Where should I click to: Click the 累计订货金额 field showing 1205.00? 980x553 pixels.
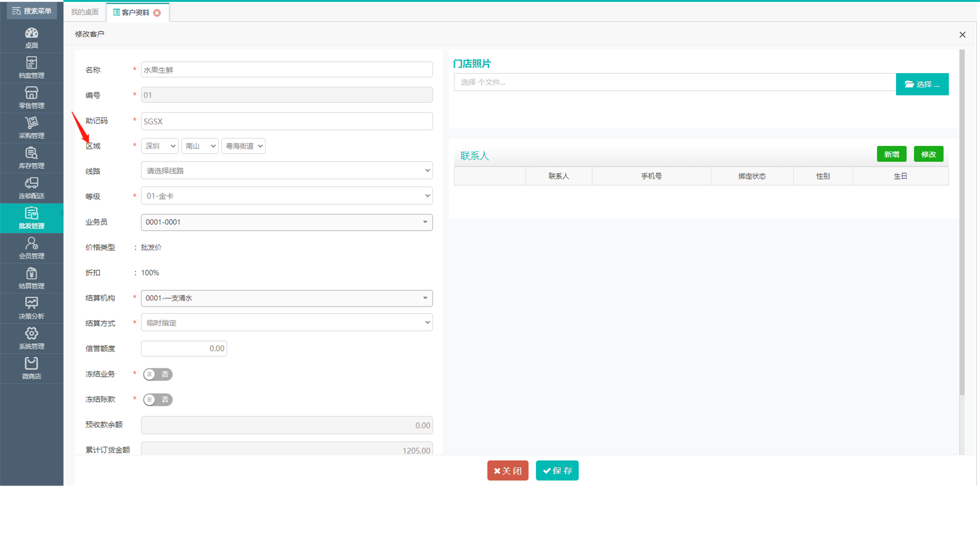click(x=287, y=449)
